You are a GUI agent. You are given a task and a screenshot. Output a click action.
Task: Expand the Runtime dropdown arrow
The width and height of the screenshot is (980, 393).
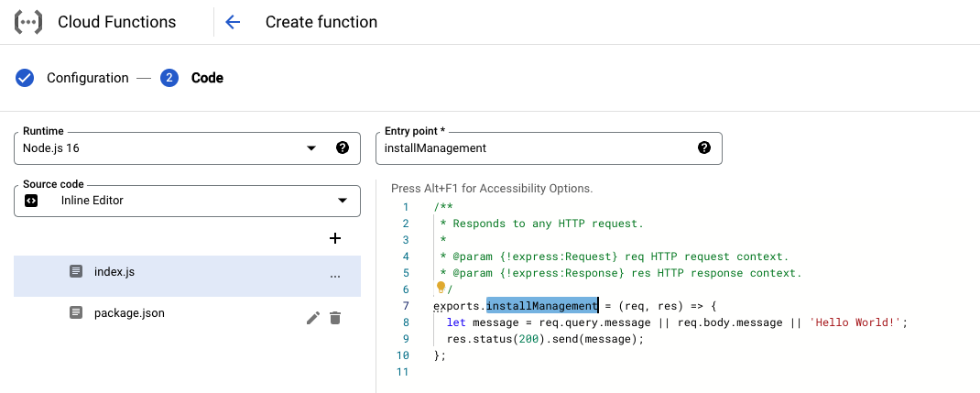(311, 148)
